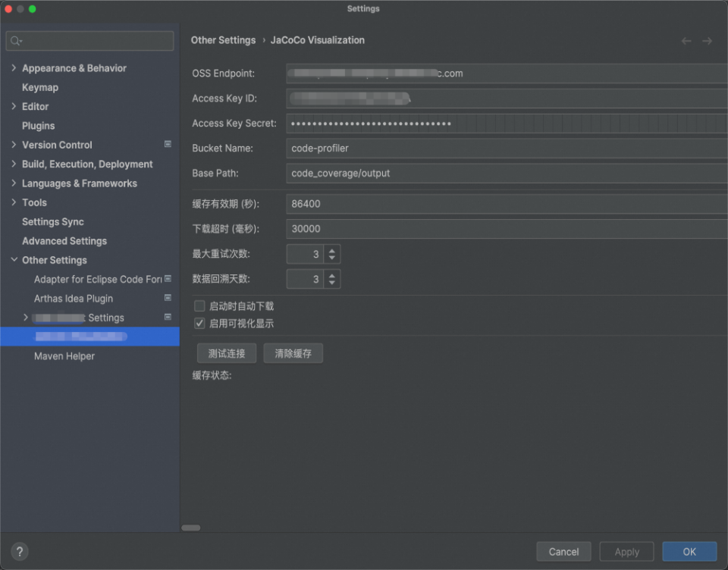Click the 清除缓存 button

pos(293,353)
